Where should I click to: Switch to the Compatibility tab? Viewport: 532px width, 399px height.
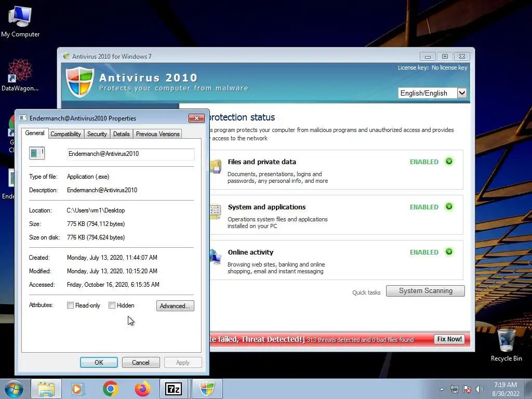pos(65,134)
